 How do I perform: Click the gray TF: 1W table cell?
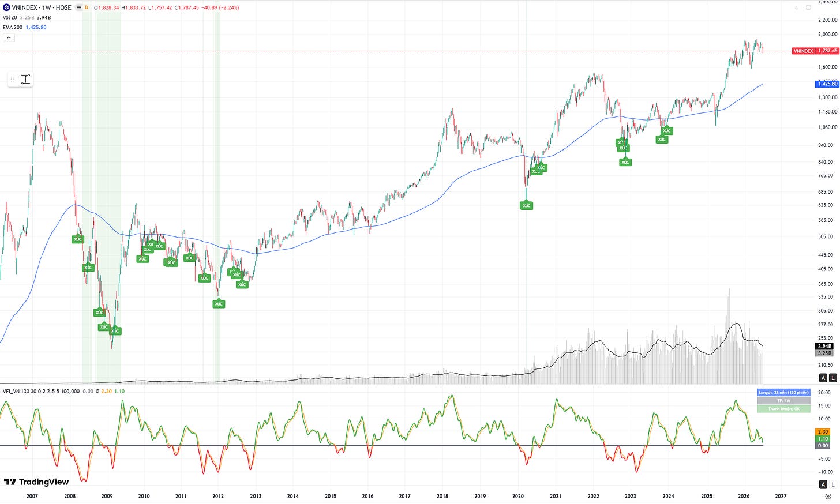tap(783, 400)
